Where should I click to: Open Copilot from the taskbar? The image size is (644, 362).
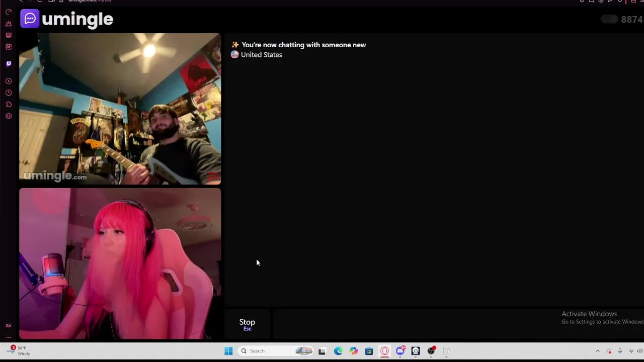coord(354,351)
